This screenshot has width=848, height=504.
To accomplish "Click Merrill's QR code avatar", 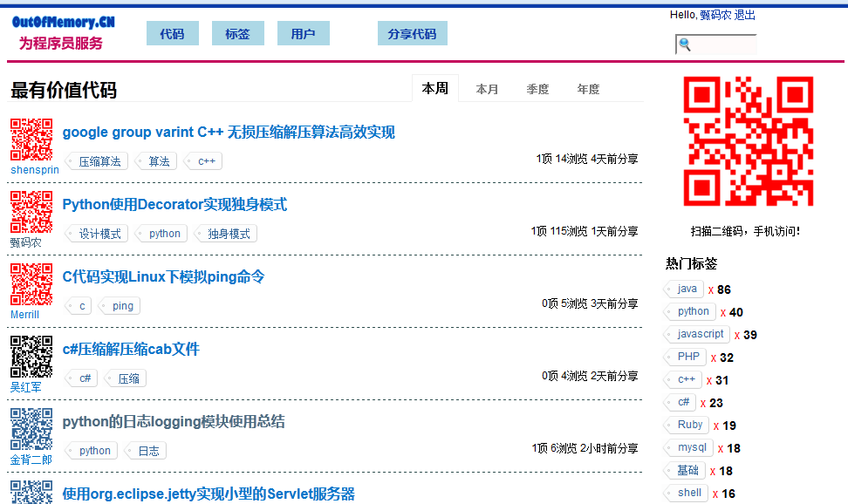I will click(32, 284).
